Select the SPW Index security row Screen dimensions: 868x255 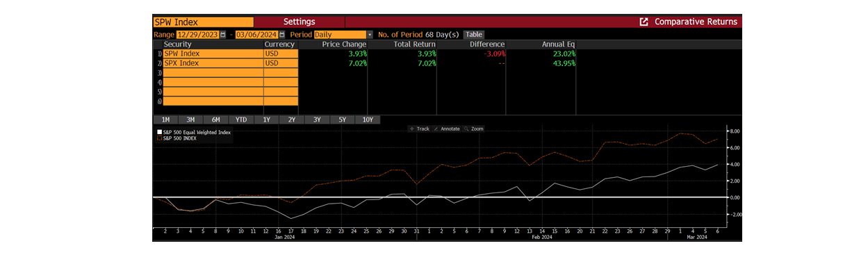[x=213, y=54]
